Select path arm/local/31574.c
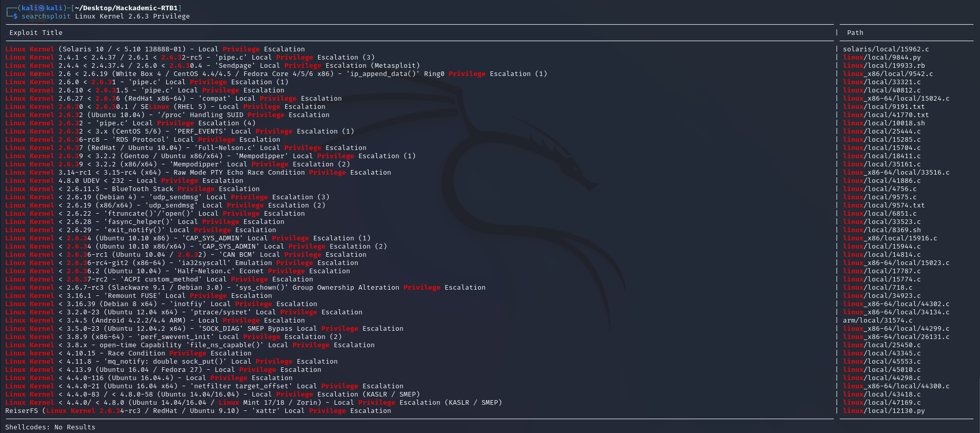Screen dimensions: 980x433 coord(878,321)
